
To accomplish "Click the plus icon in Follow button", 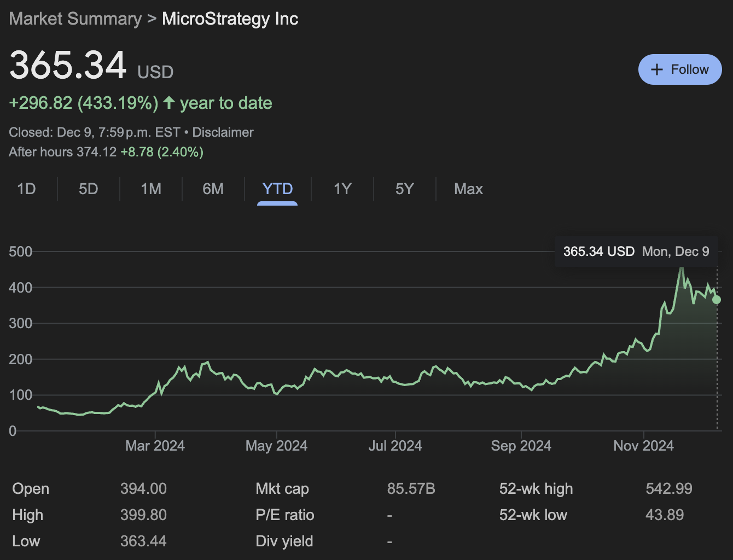I will coord(657,69).
